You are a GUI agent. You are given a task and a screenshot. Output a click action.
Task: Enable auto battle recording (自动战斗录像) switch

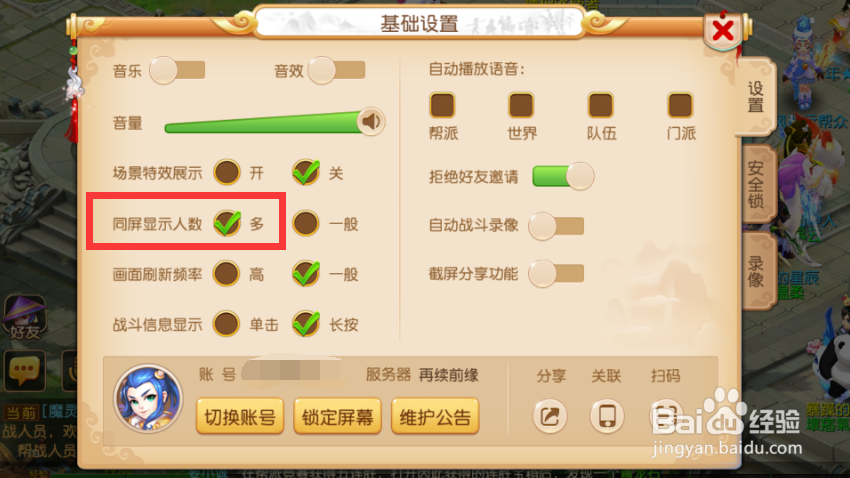[x=557, y=226]
